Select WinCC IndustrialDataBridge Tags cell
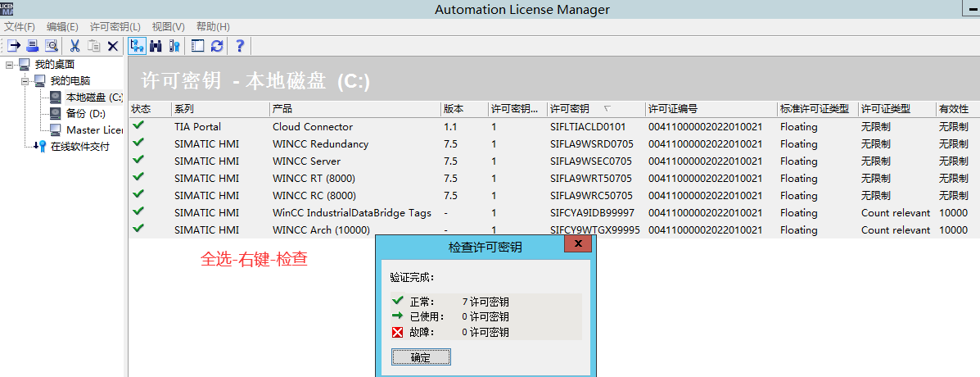980x377 pixels. click(x=352, y=212)
